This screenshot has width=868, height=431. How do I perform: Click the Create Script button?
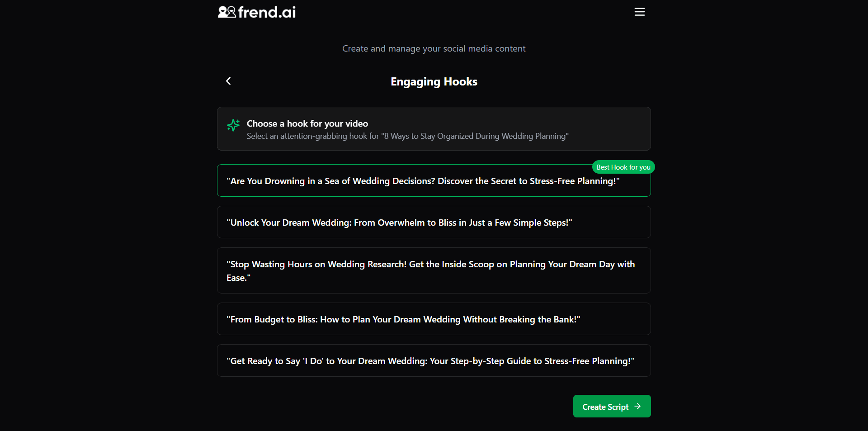pos(611,406)
